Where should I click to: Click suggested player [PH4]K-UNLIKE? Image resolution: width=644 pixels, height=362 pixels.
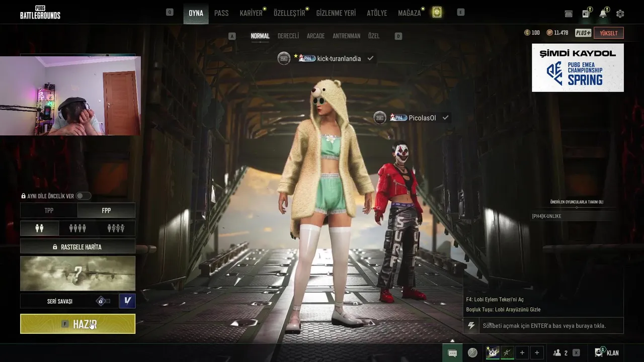click(x=546, y=216)
